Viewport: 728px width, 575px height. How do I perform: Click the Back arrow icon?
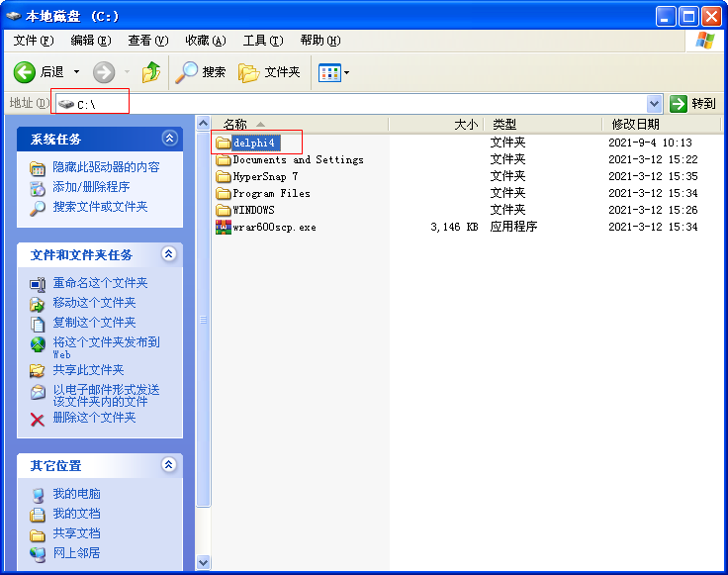tap(24, 72)
